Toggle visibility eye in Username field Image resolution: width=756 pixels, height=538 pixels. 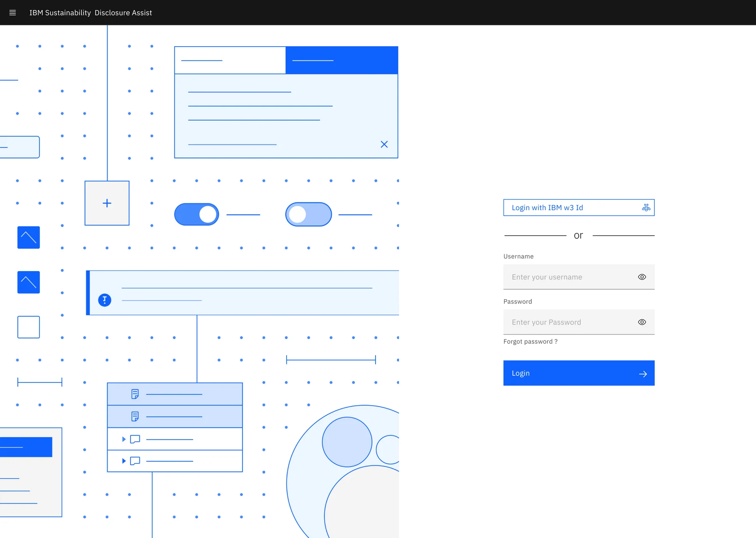pyautogui.click(x=642, y=277)
